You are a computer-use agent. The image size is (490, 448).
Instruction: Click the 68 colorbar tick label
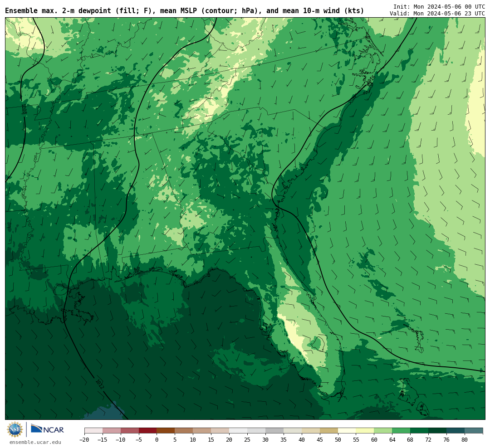411,440
